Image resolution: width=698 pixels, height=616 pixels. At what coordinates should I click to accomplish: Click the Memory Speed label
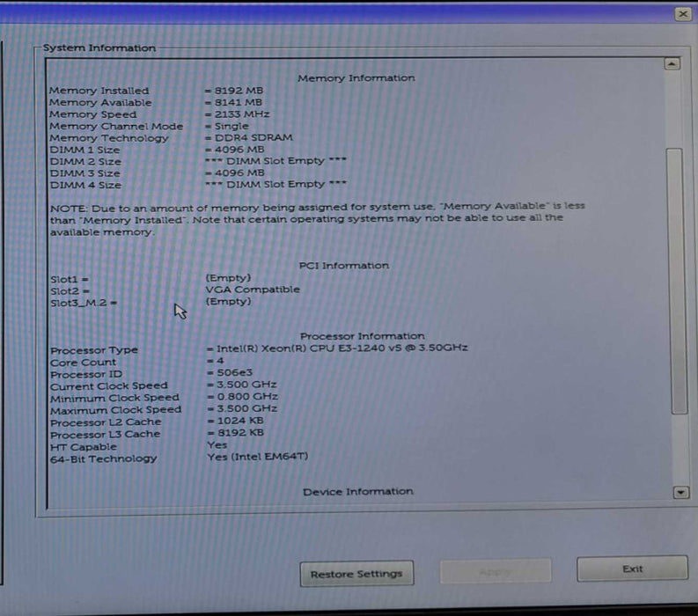click(x=92, y=114)
